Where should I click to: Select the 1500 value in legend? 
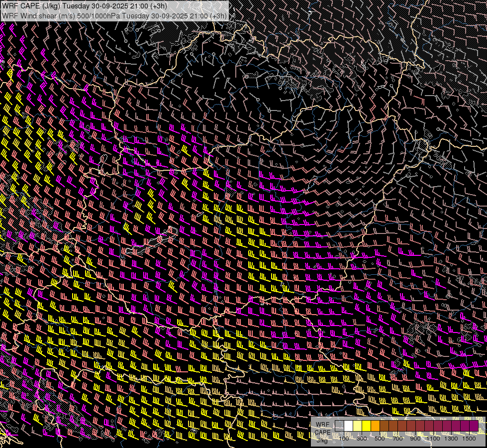click(x=469, y=438)
